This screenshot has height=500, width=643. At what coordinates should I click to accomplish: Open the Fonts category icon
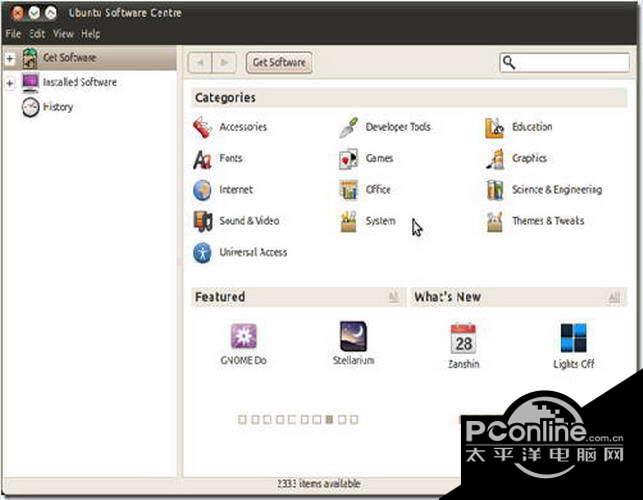point(202,159)
